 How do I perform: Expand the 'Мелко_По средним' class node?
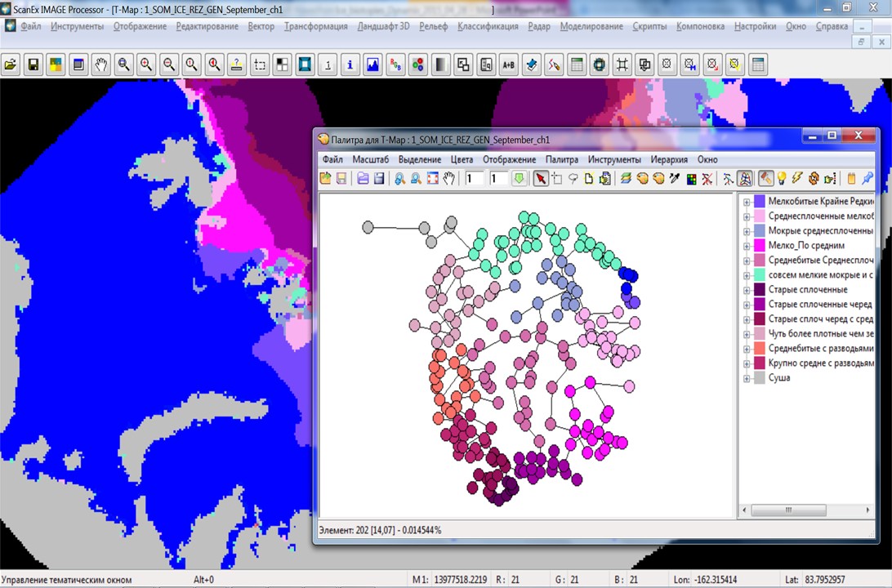point(747,246)
